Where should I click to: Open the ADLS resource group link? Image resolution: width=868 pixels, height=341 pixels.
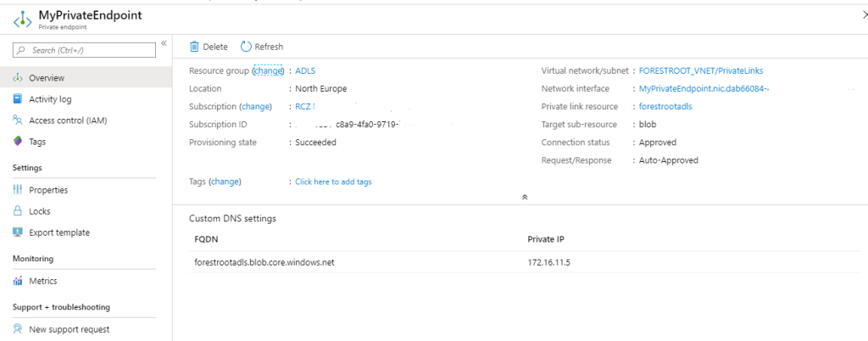coord(305,71)
